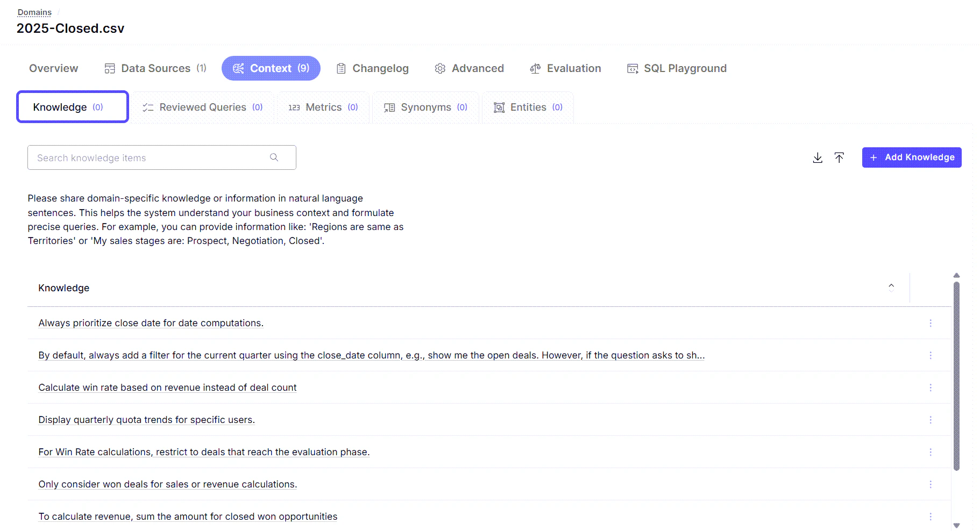Click the 123 icon on Metrics tab
Viewport: 980px width, 531px height.
[x=294, y=107]
